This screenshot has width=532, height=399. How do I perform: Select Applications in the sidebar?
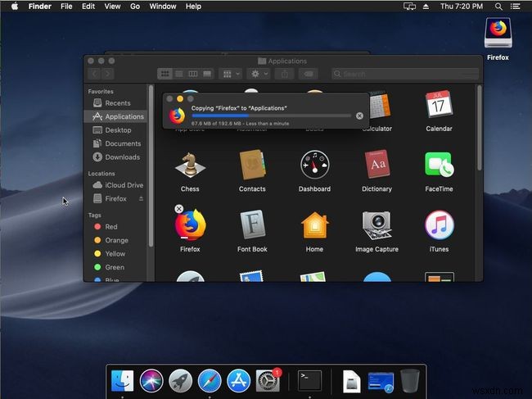(115, 116)
